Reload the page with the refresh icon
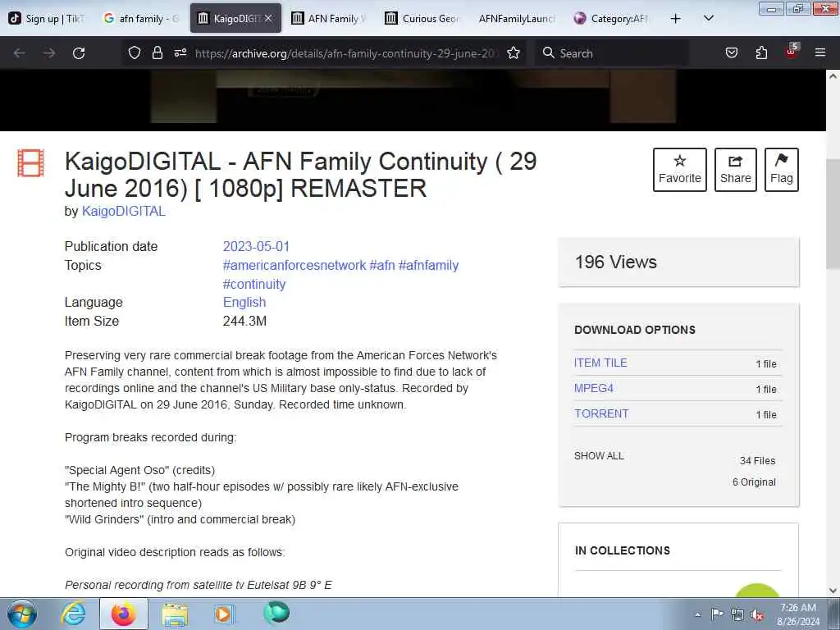The height and width of the screenshot is (630, 840). pos(79,53)
